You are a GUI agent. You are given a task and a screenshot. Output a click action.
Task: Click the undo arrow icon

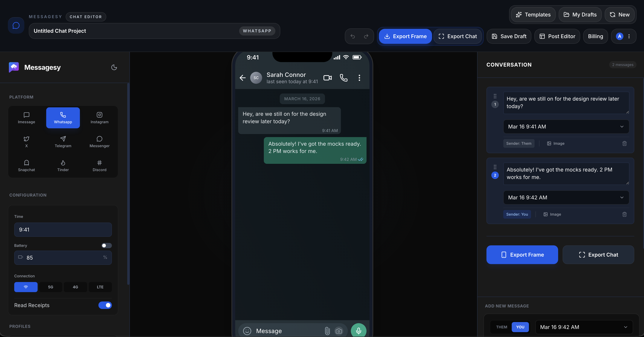(352, 36)
